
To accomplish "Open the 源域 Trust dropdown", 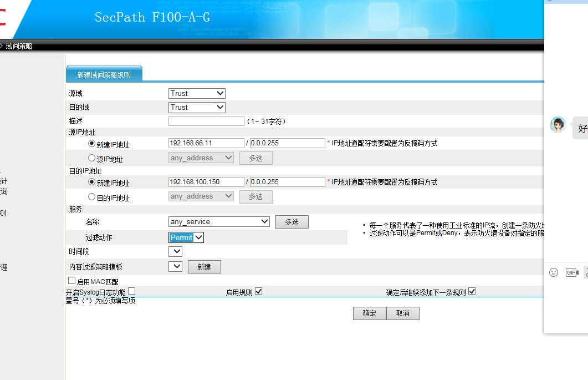I will point(197,94).
